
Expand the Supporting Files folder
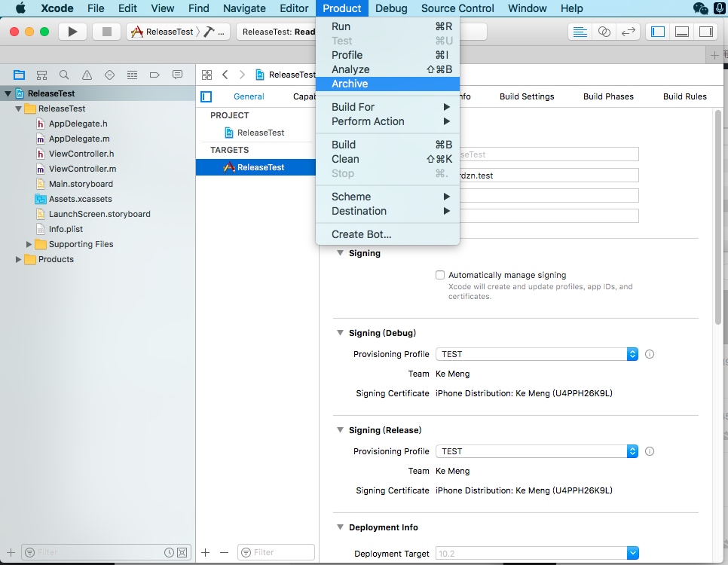point(29,244)
